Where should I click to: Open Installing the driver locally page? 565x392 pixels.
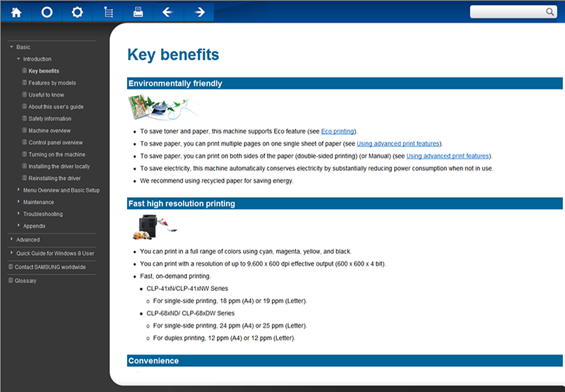[59, 167]
